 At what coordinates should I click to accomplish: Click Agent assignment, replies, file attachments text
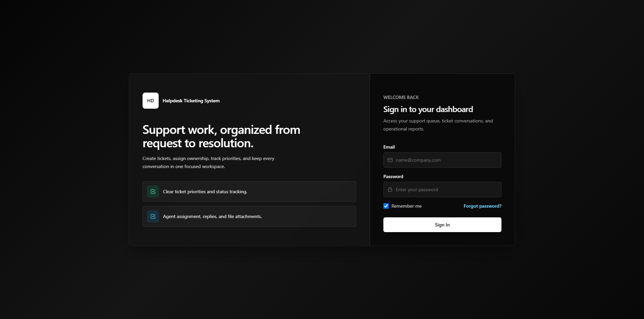pos(212,216)
